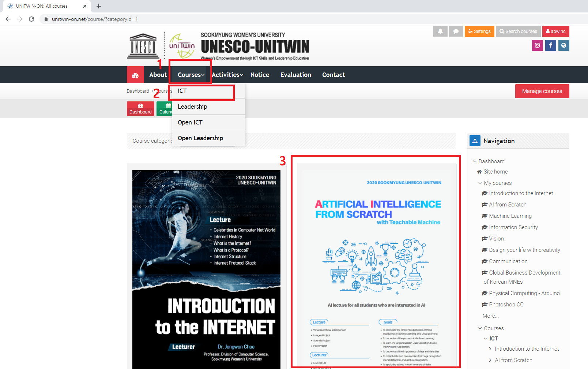Select Open Leadership from Courses dropdown
Image resolution: width=588 pixels, height=369 pixels.
click(x=208, y=138)
